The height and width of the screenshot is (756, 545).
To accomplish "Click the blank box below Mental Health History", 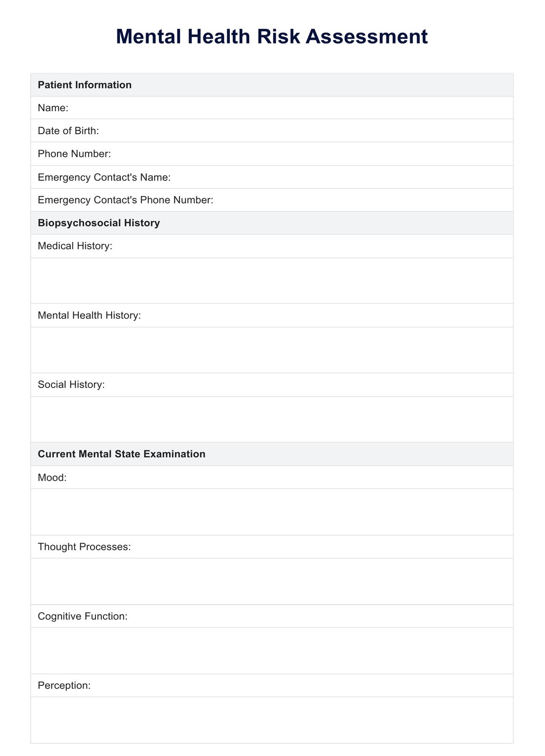I will coord(272,350).
